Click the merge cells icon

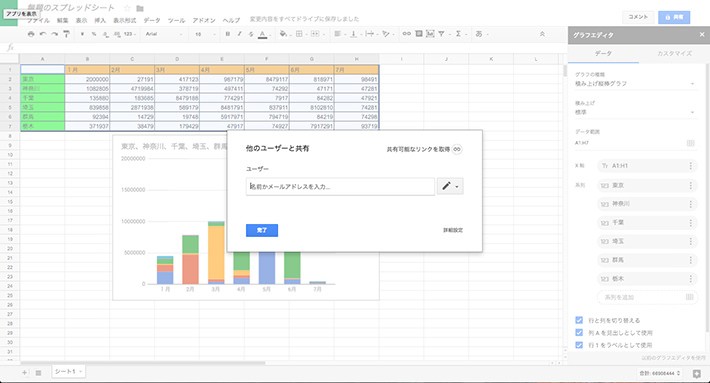click(x=316, y=34)
